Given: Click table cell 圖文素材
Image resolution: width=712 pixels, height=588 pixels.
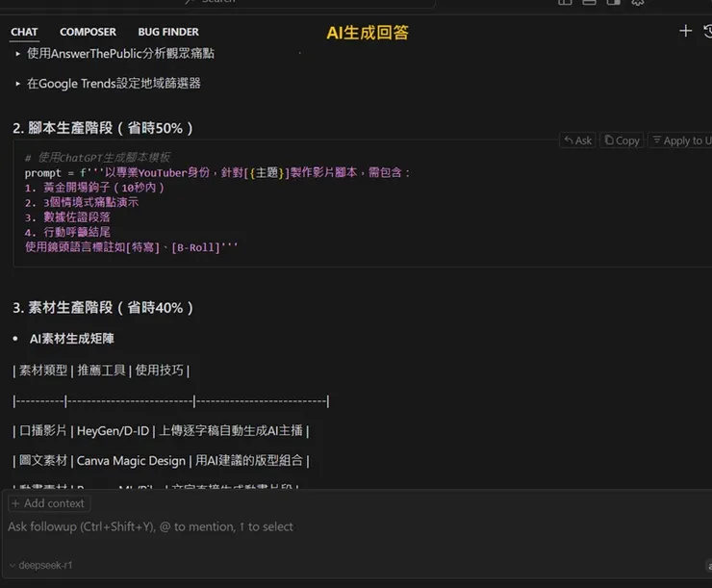Looking at the screenshot, I should (x=43, y=461).
